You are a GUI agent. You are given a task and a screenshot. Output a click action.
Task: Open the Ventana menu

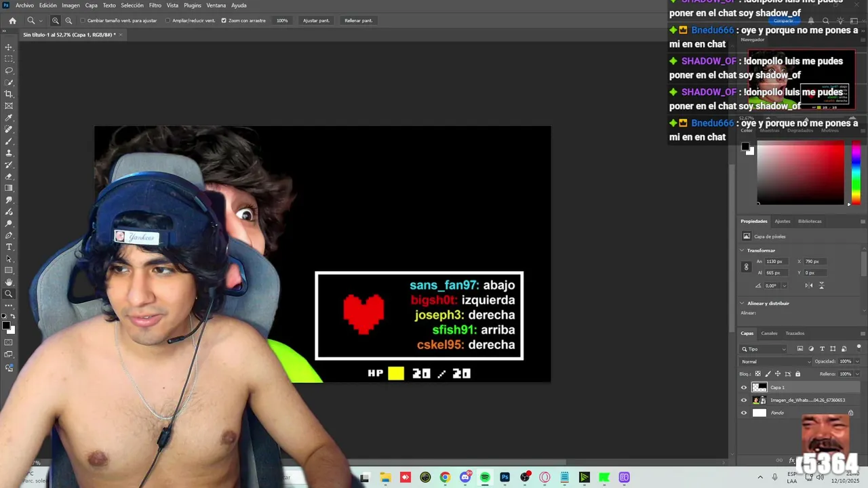216,5
